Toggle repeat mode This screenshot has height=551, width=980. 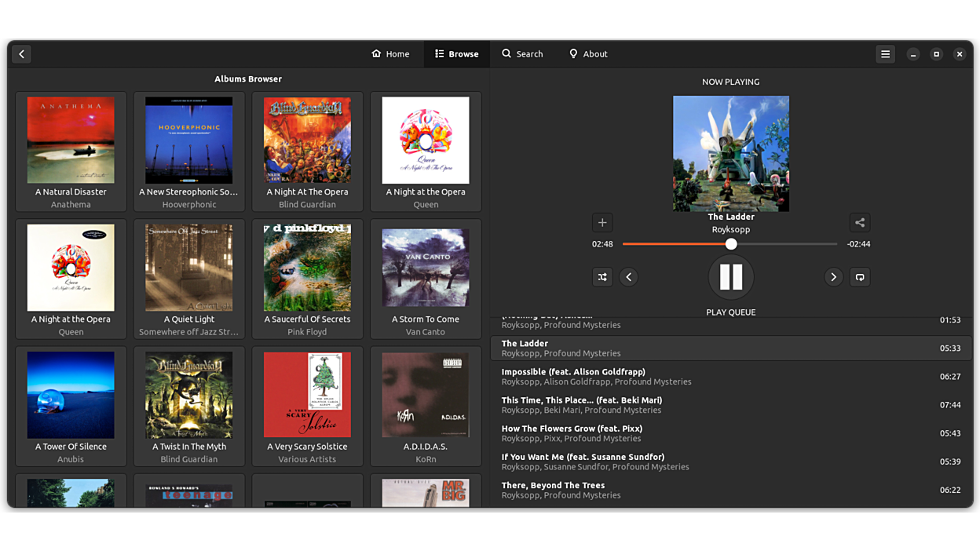[860, 277]
